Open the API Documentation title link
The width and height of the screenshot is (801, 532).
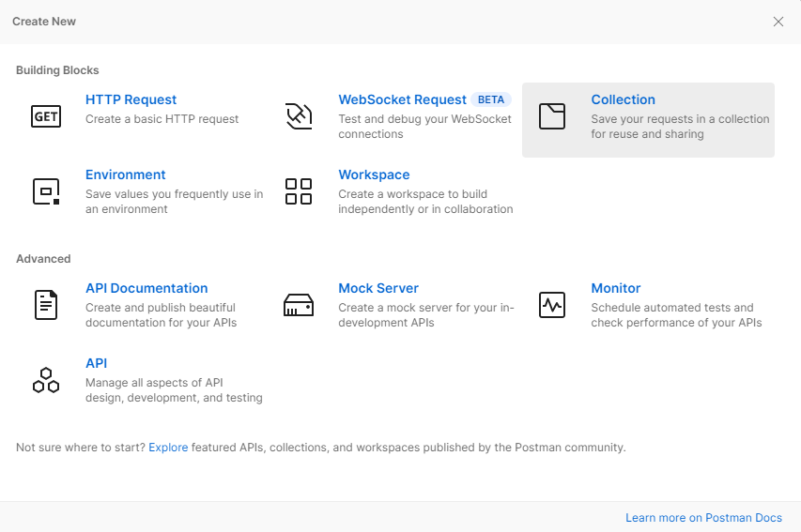(146, 288)
